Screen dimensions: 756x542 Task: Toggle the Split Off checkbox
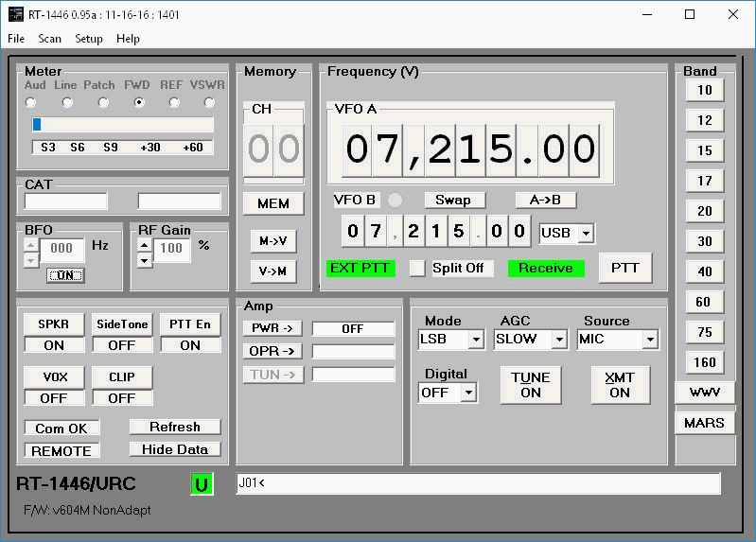click(x=417, y=269)
